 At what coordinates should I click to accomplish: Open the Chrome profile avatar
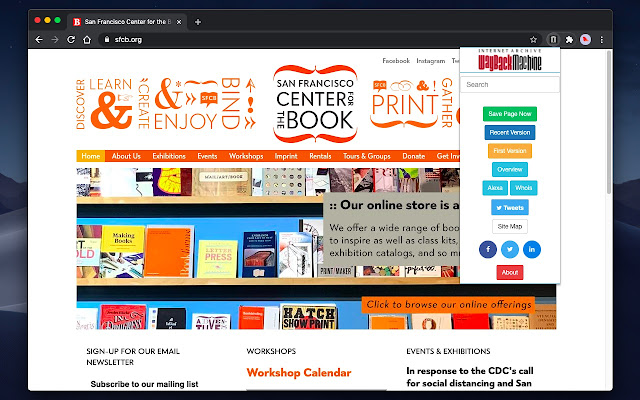point(585,40)
